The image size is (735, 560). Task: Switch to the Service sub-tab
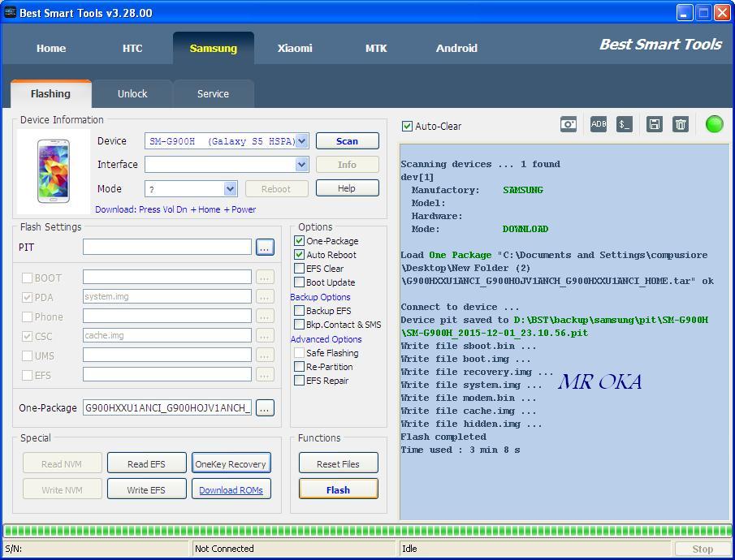click(x=213, y=93)
